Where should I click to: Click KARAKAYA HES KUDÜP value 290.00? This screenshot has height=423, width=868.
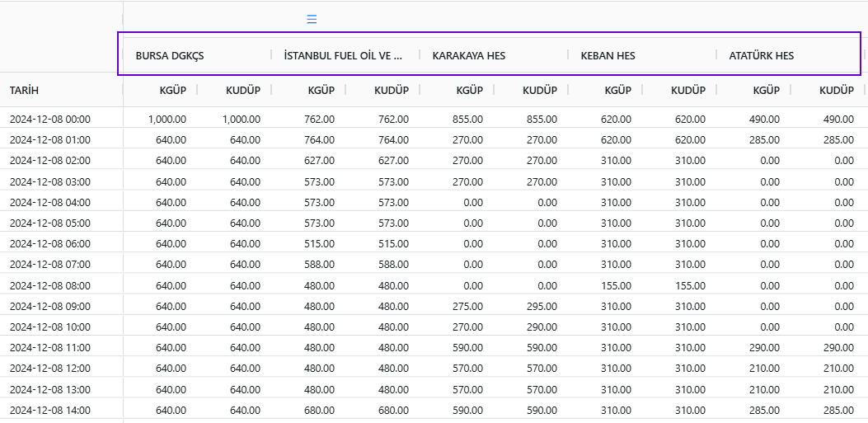[x=542, y=327]
